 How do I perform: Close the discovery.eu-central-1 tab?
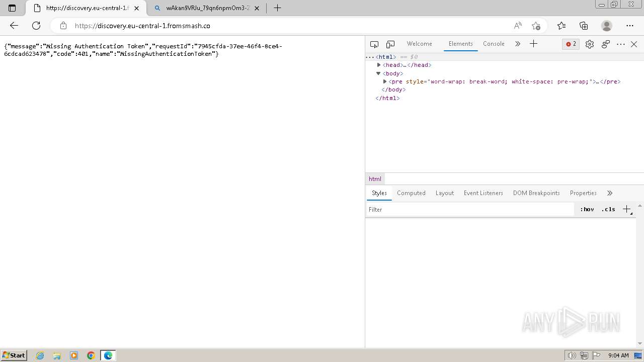click(136, 8)
